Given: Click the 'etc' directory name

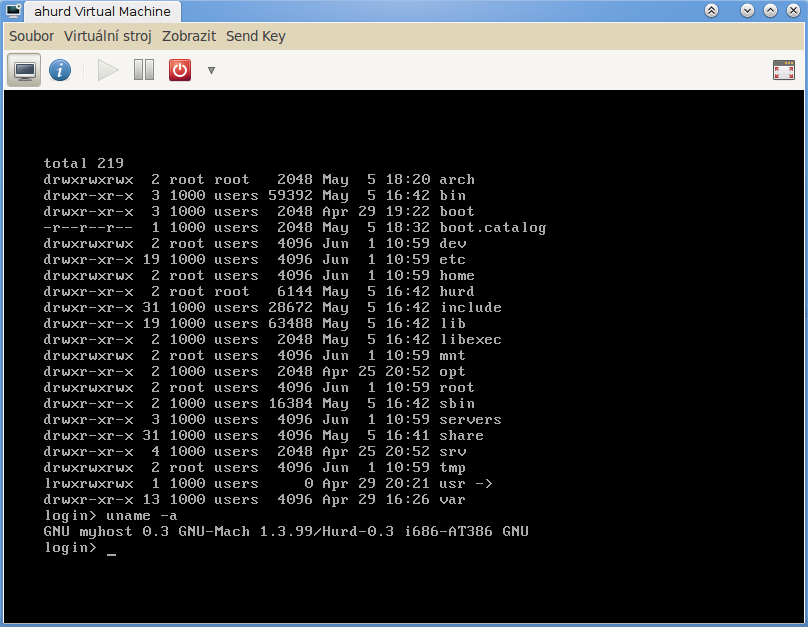Looking at the screenshot, I should [x=453, y=259].
